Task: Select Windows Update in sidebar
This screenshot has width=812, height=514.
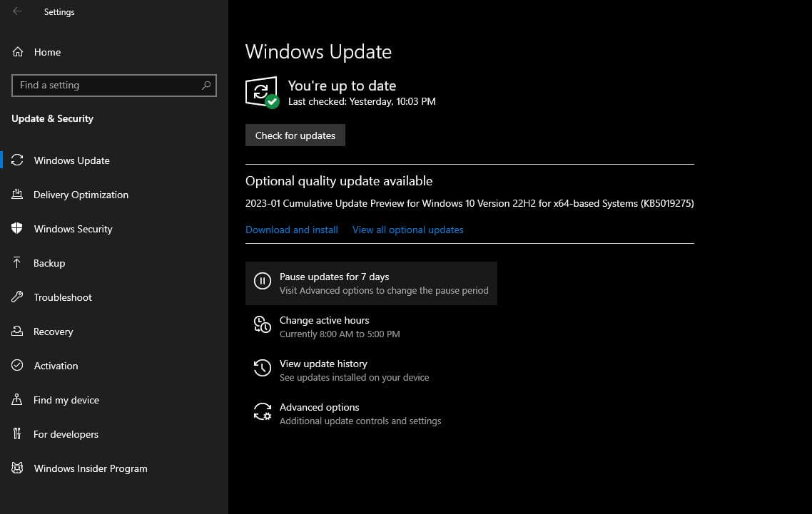Action: click(x=71, y=160)
